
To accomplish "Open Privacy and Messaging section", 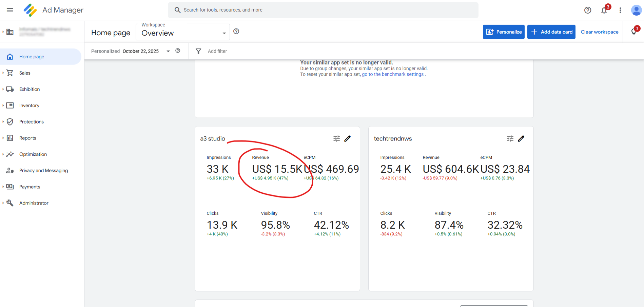I will point(43,171).
